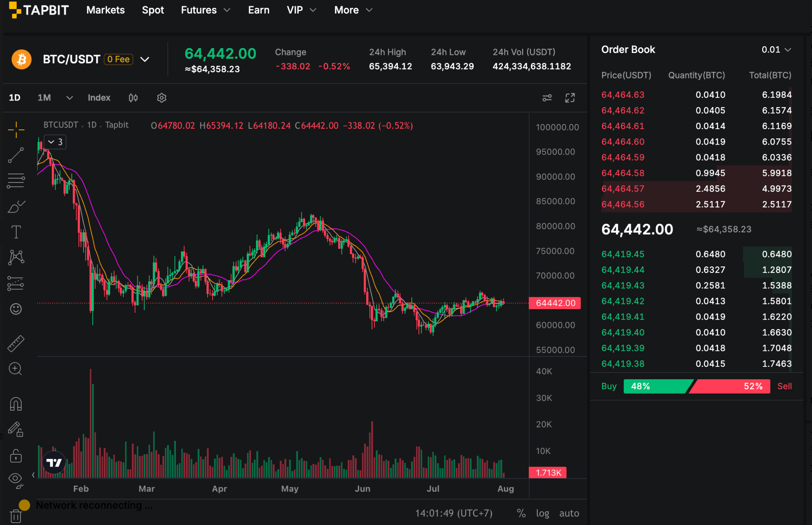
Task: Click the Price(USDT) column header
Action: point(626,75)
